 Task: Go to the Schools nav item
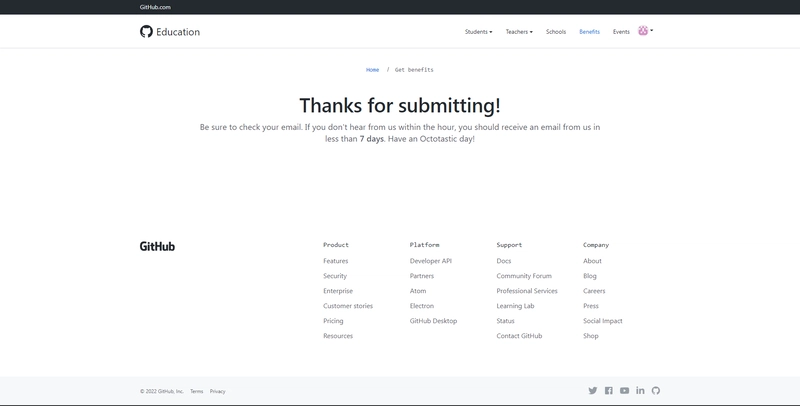coord(556,32)
